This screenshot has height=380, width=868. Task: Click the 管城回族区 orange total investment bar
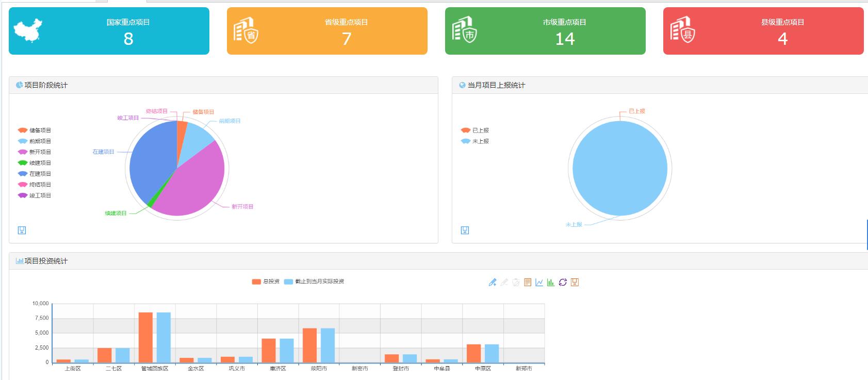pos(145,337)
